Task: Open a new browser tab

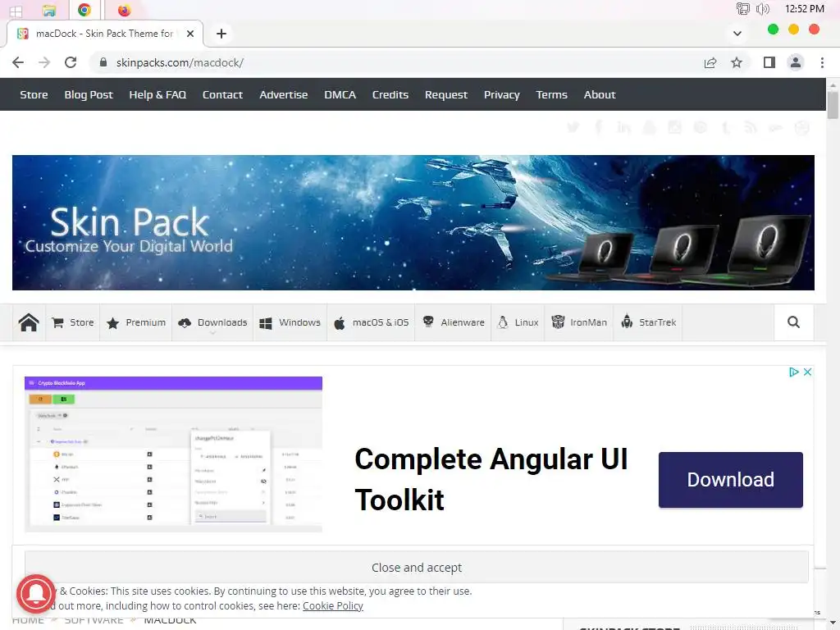Action: pos(221,34)
